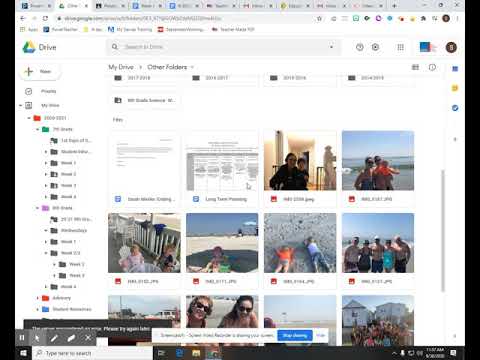Open the Advisory folder in the tree
This screenshot has height=360, width=480.
61,298
